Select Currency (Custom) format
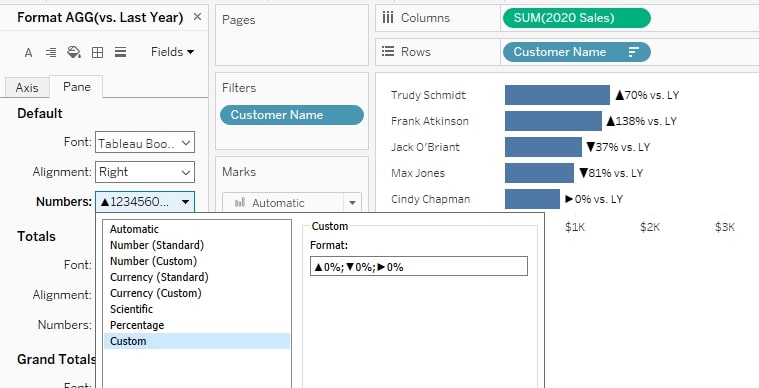Screen dimensions: 759x388 [155, 293]
